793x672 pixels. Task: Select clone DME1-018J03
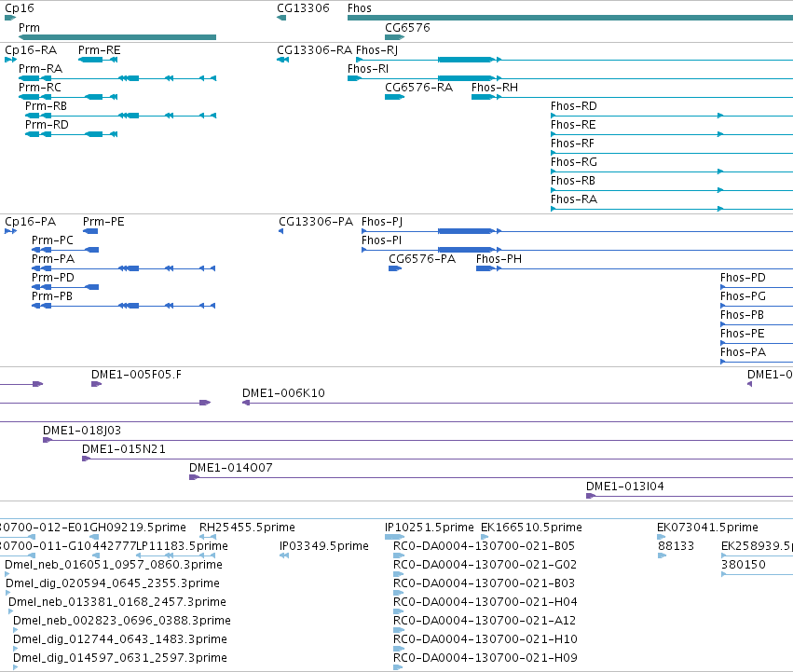(417, 440)
